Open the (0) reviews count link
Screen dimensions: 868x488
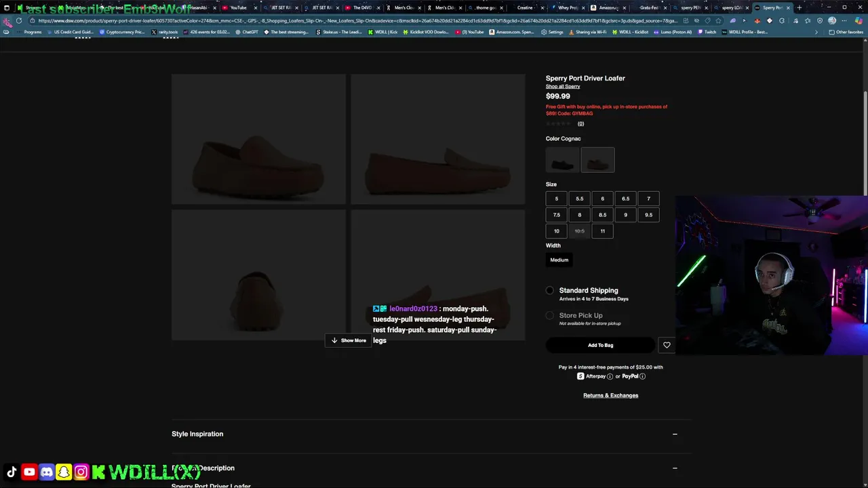[x=580, y=123]
